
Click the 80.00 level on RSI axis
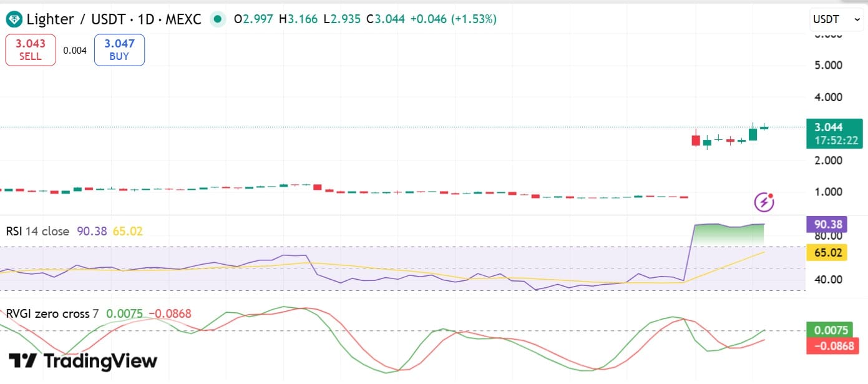point(829,236)
